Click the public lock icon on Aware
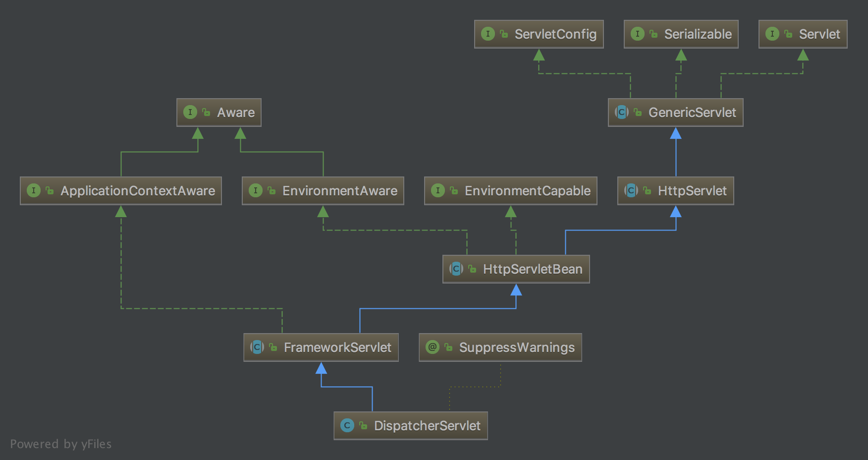868x460 pixels. [206, 112]
